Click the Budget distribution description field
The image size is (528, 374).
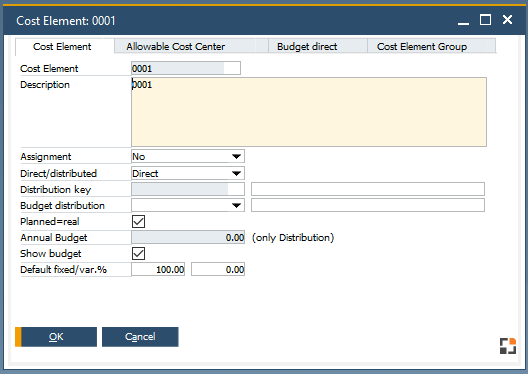click(x=368, y=205)
